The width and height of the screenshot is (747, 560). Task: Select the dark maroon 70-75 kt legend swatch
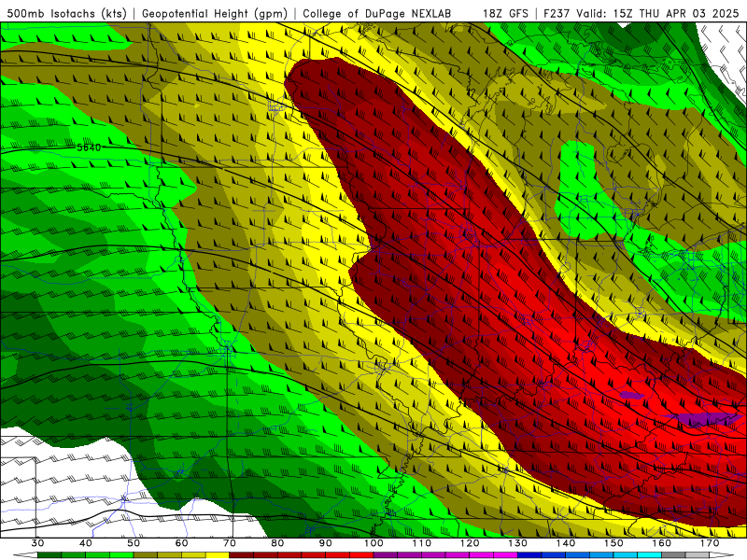point(241,555)
